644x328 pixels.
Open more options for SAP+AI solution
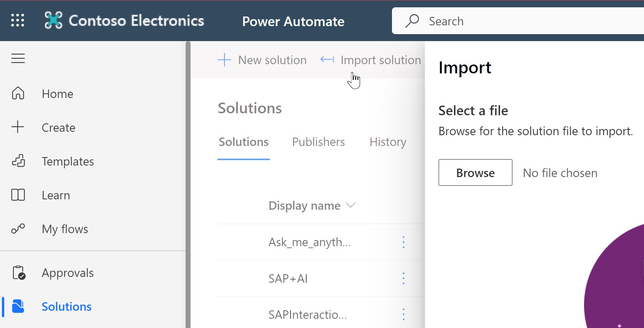[403, 278]
